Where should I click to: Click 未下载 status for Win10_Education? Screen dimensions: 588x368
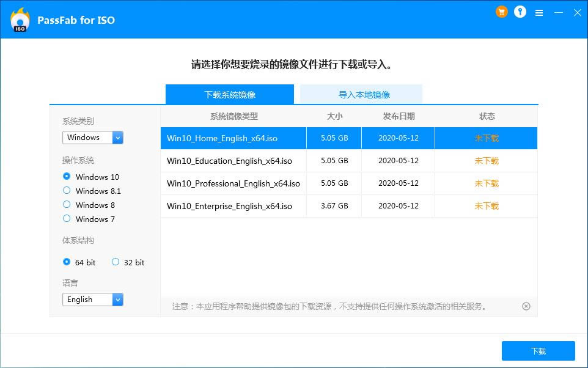coord(487,161)
